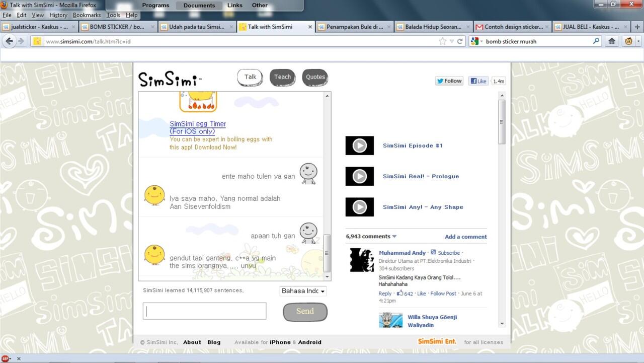Click Muhammad Andy's profile picture
The width and height of the screenshot is (644, 363).
pos(362,260)
